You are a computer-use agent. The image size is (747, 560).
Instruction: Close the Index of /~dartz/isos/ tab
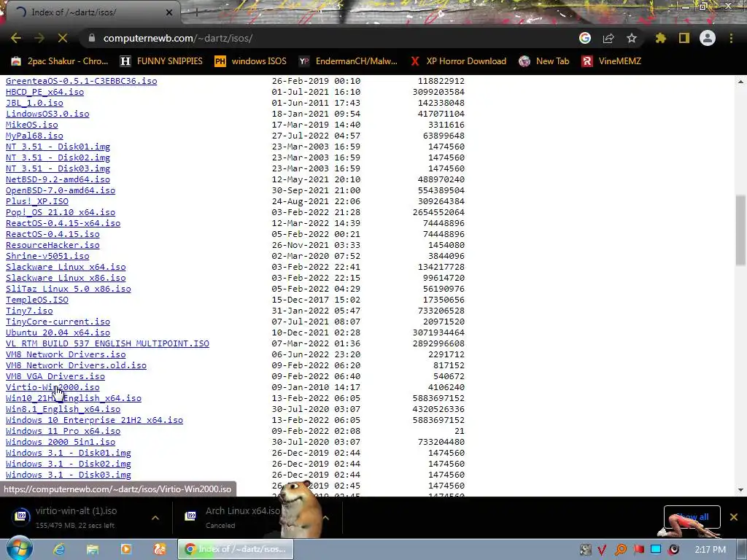click(169, 12)
